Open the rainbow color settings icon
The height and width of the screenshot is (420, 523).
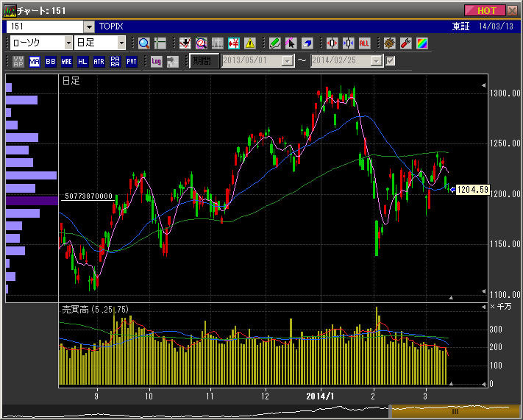pyautogui.click(x=421, y=43)
